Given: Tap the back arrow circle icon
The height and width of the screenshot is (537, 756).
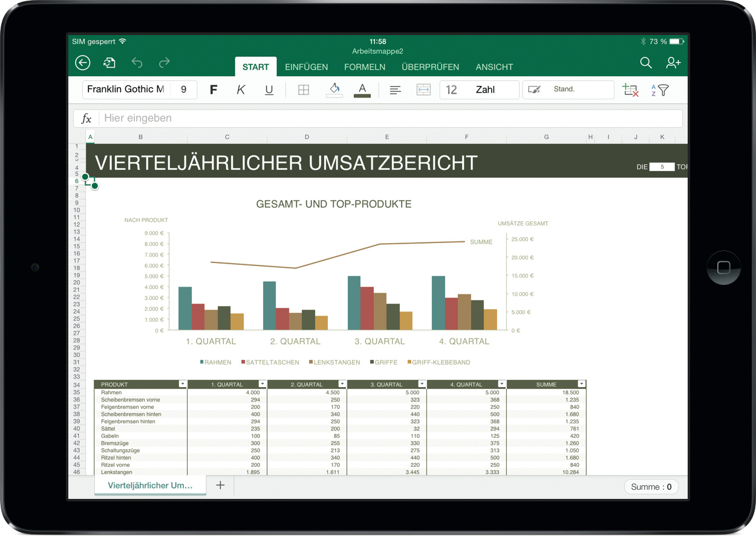Looking at the screenshot, I should [x=82, y=62].
